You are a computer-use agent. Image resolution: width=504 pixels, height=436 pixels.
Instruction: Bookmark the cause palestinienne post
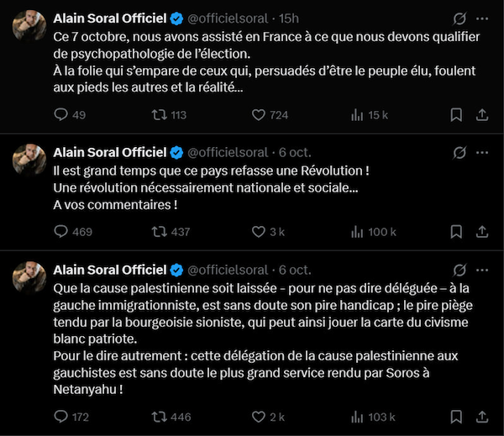(456, 416)
